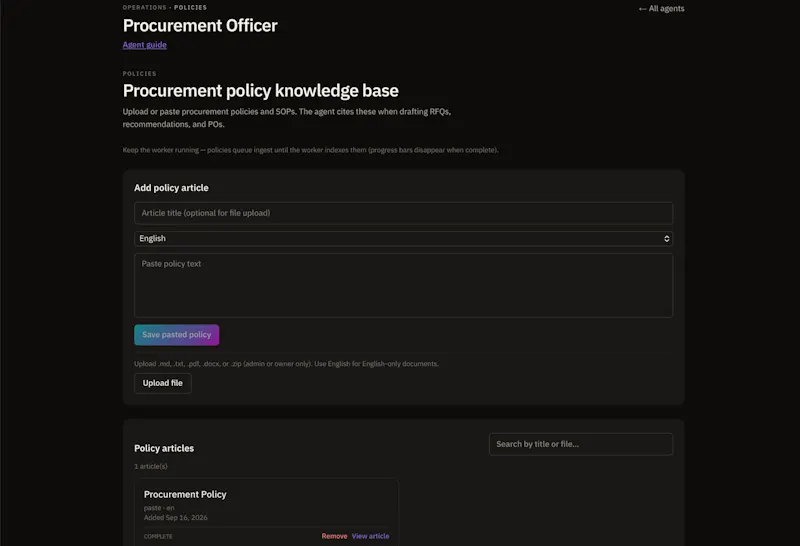Screen dimensions: 800x546
Task: Click the "Added Sep 16, 2026" date text
Action: 176,517
